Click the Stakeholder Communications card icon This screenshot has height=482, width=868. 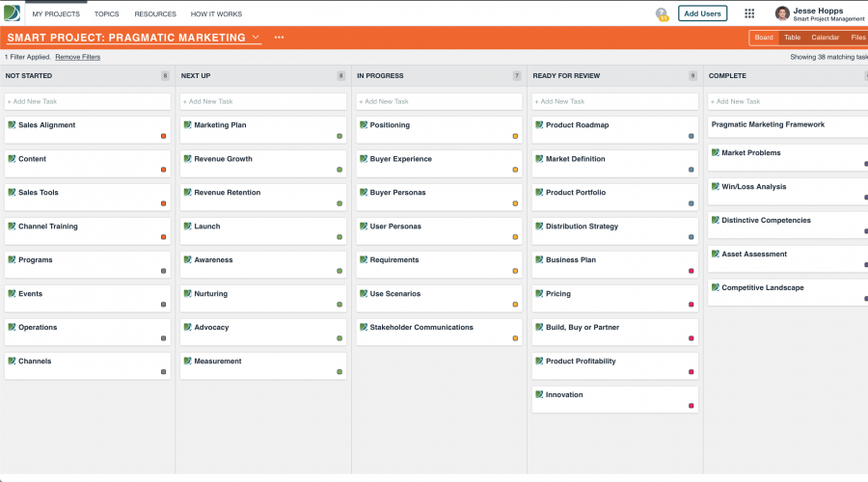[x=364, y=327]
